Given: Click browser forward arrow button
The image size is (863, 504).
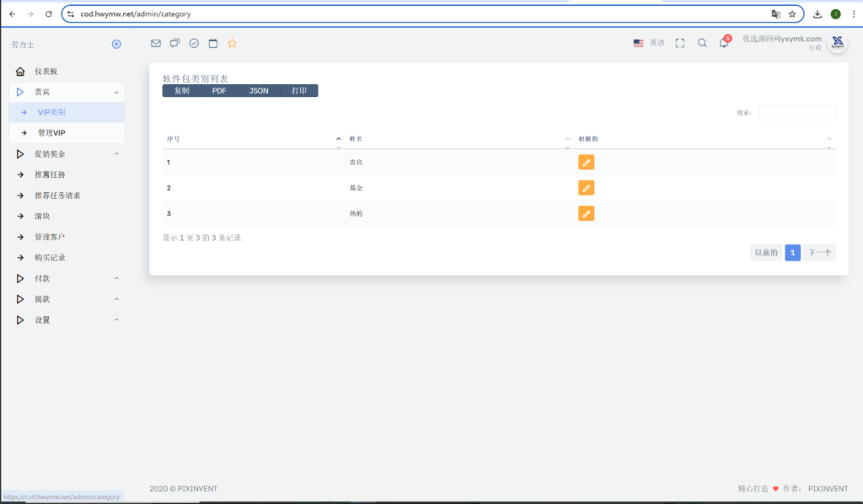Looking at the screenshot, I should click(x=30, y=13).
